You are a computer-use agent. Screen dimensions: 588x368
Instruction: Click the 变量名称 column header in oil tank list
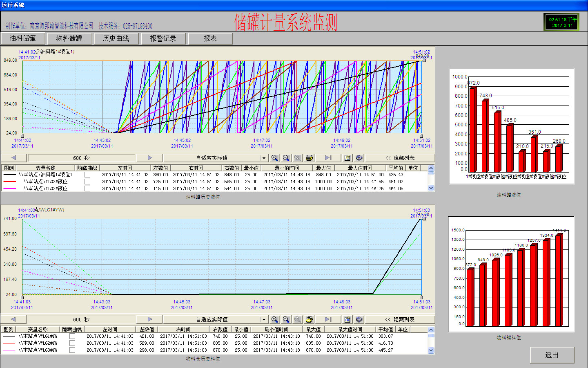point(45,168)
